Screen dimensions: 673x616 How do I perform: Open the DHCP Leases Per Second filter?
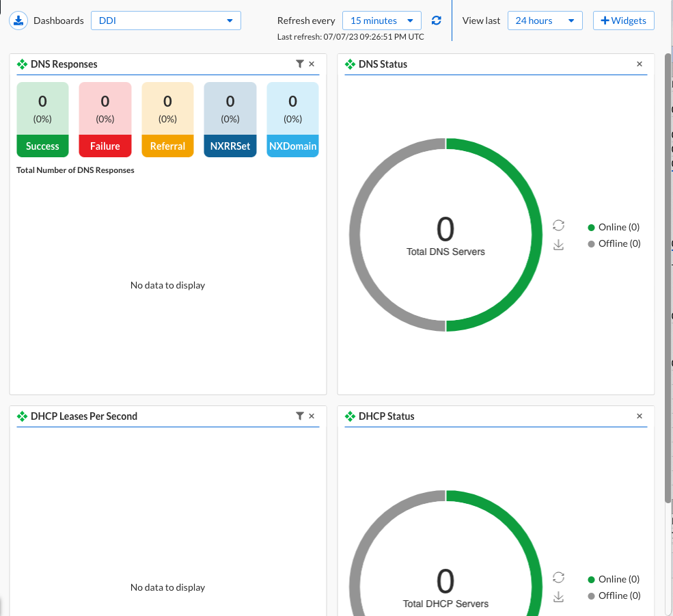pyautogui.click(x=299, y=416)
